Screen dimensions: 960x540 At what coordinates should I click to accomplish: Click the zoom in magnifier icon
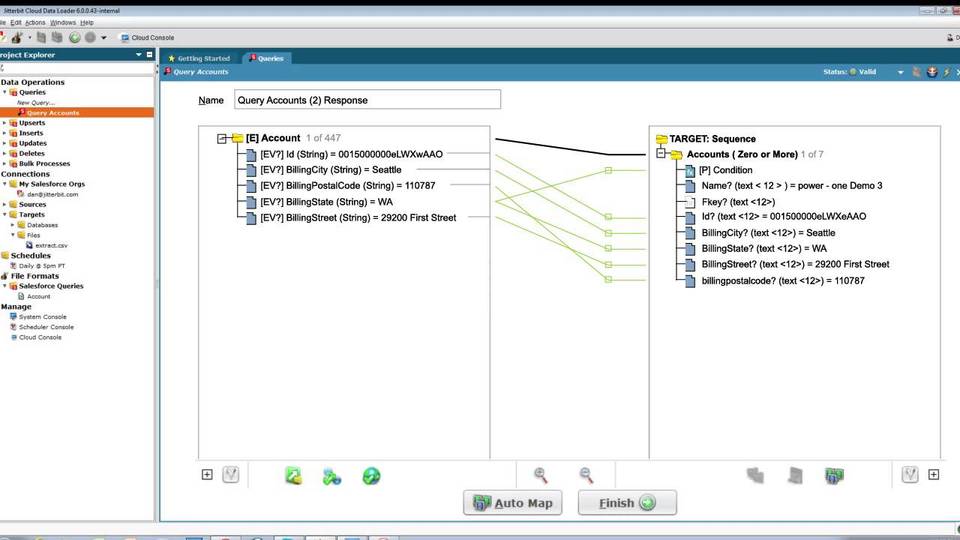point(541,476)
